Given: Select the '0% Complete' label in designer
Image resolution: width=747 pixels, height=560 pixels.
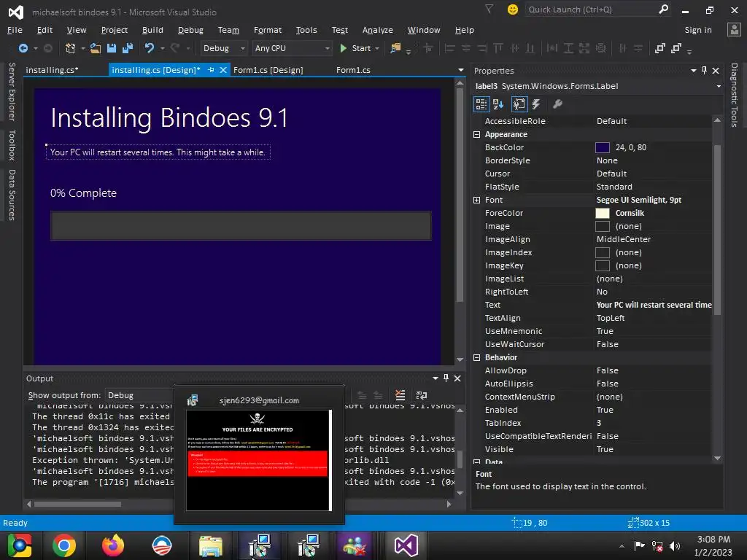Looking at the screenshot, I should (x=83, y=192).
